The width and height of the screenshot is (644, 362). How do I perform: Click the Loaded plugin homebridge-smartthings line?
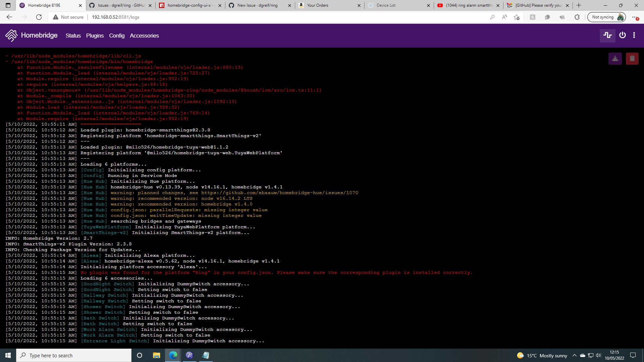[x=145, y=130]
